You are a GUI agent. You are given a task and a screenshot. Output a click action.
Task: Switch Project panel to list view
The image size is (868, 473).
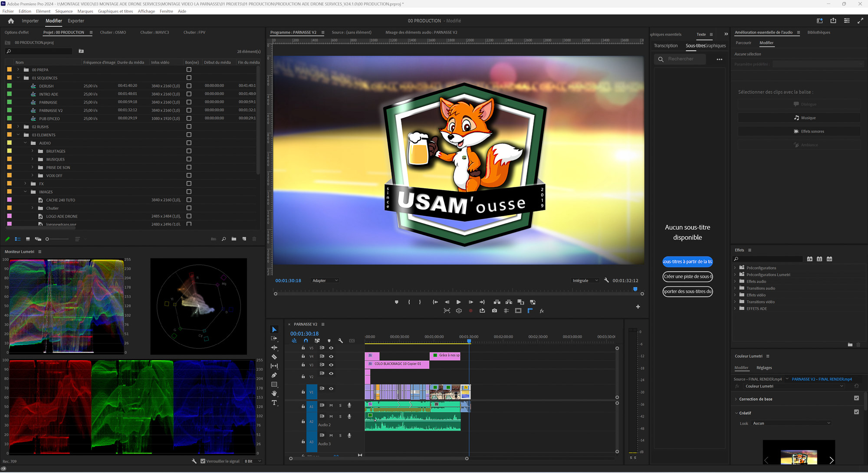point(18,239)
